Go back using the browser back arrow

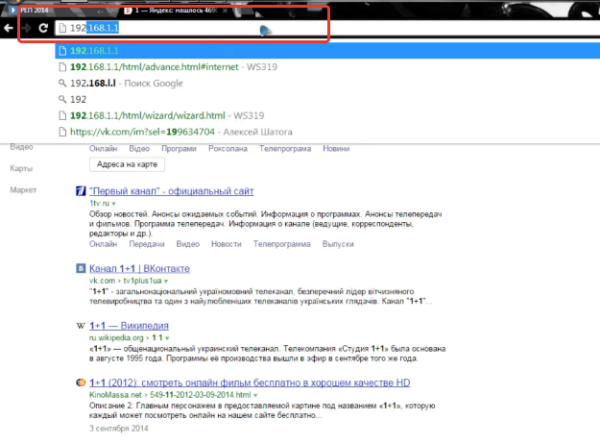click(x=8, y=28)
